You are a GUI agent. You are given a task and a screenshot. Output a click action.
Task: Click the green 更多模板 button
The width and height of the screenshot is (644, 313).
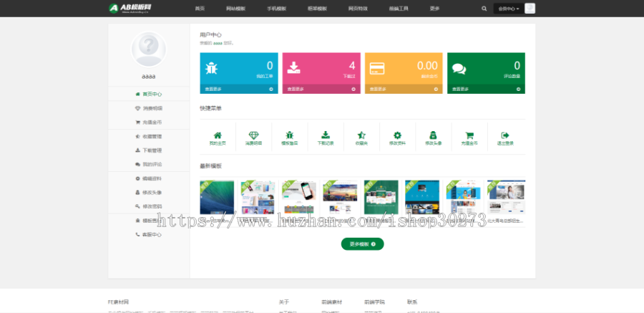pos(362,244)
